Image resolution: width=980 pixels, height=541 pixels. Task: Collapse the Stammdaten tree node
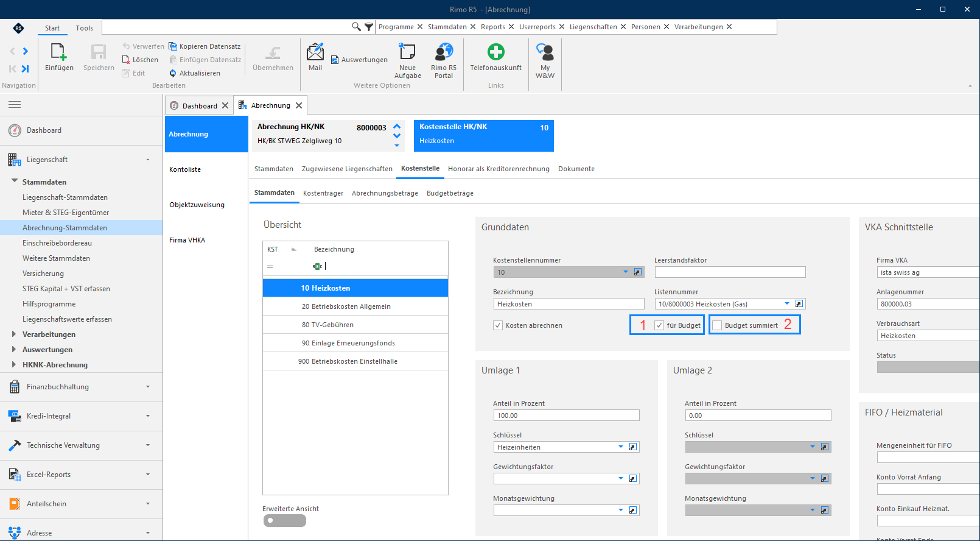pyautogui.click(x=15, y=181)
